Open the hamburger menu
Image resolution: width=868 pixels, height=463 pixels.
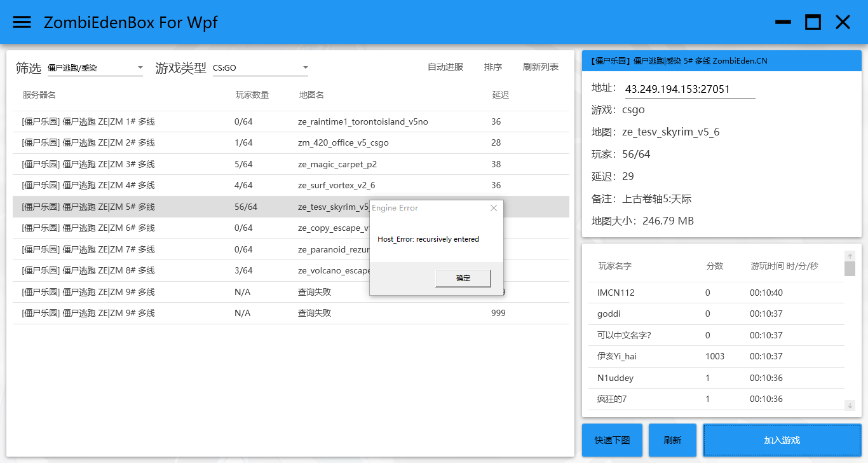tap(22, 22)
